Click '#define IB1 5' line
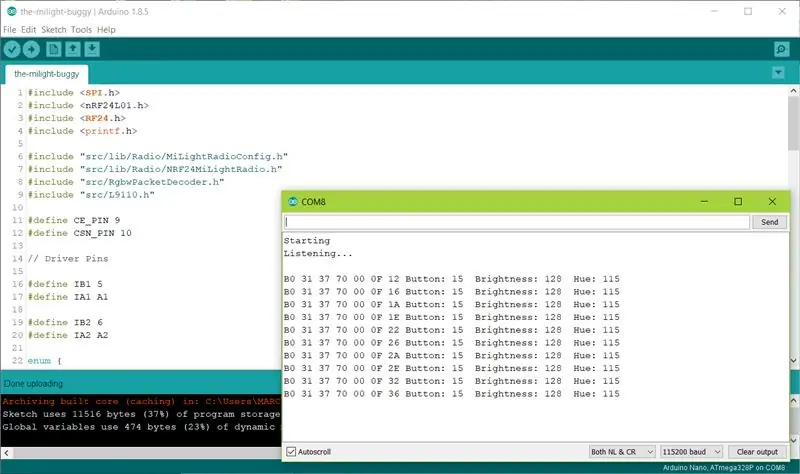 (65, 284)
